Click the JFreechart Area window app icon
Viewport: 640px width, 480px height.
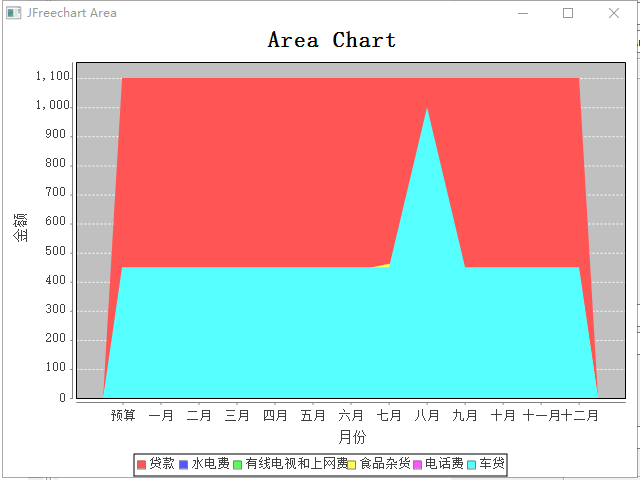pos(13,13)
